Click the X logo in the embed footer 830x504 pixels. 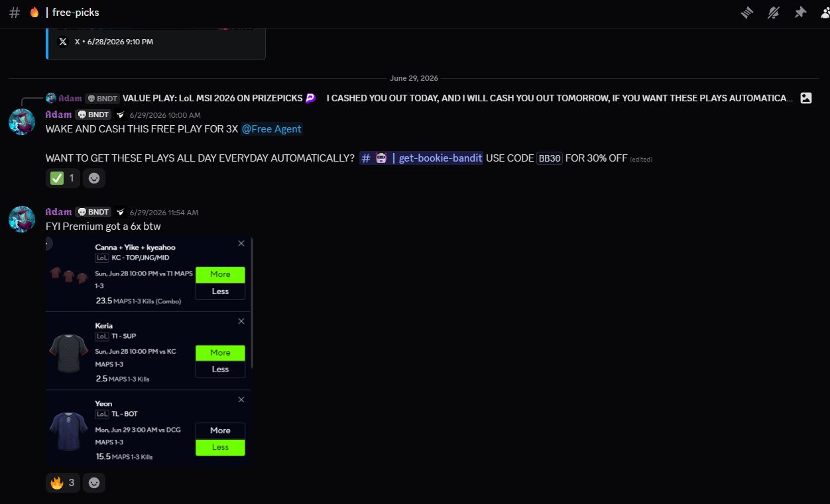(x=63, y=42)
